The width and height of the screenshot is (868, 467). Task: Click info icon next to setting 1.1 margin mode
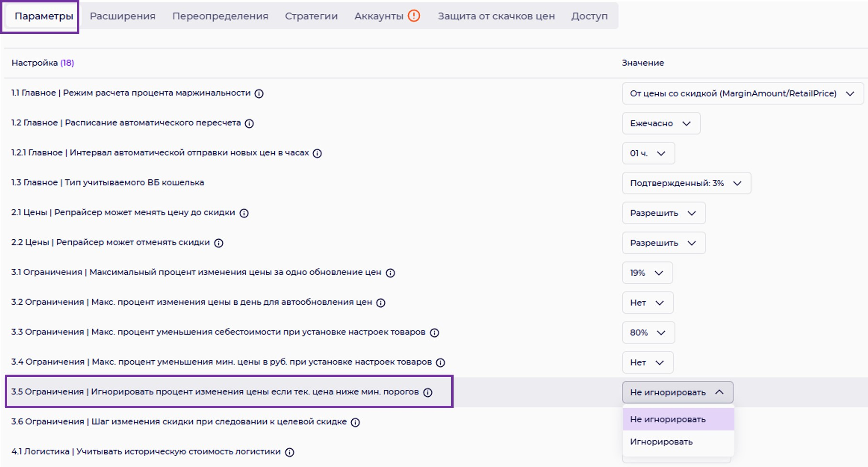259,94
